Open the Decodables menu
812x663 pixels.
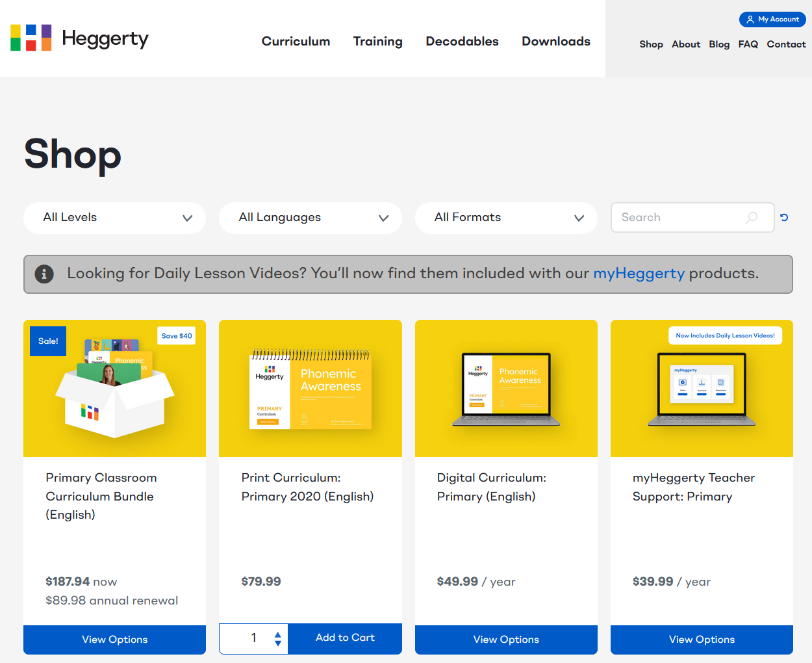click(x=462, y=41)
